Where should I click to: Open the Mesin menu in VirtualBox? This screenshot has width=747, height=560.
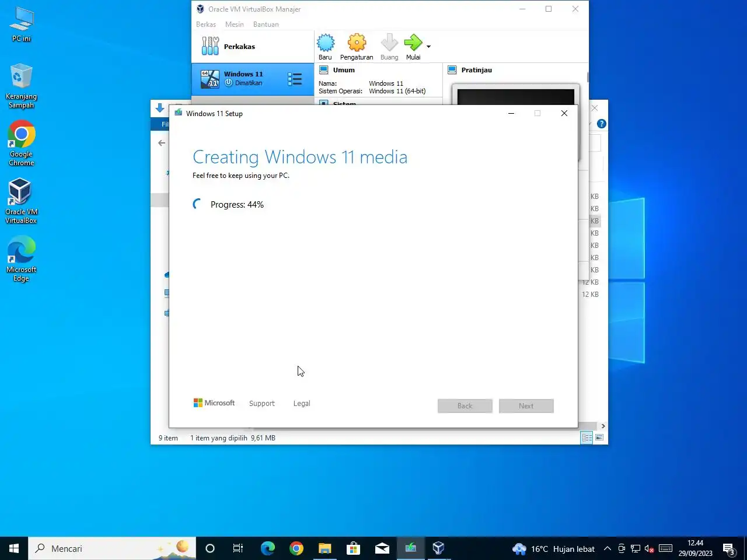click(235, 24)
